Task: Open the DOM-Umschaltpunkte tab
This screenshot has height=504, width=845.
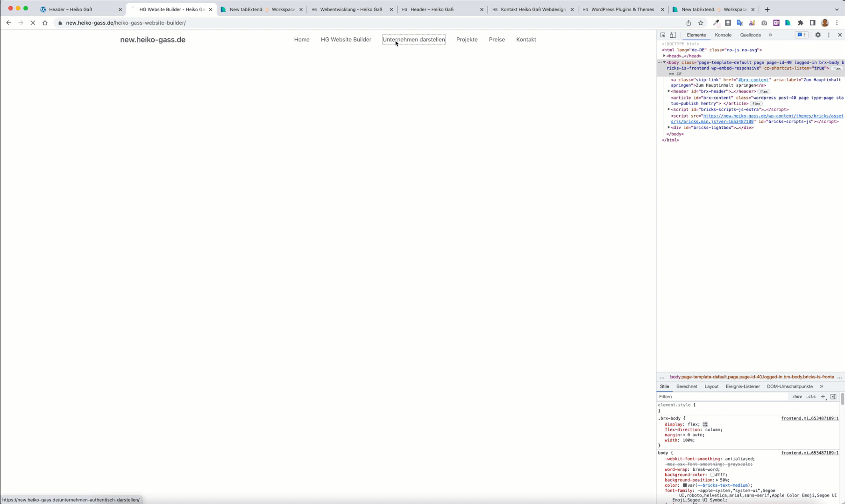Action: (790, 386)
